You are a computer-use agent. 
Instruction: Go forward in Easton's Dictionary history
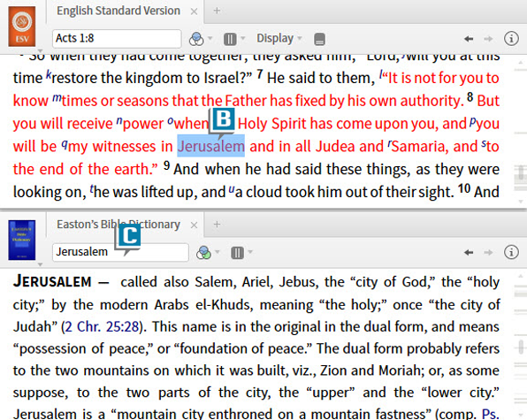(x=488, y=252)
